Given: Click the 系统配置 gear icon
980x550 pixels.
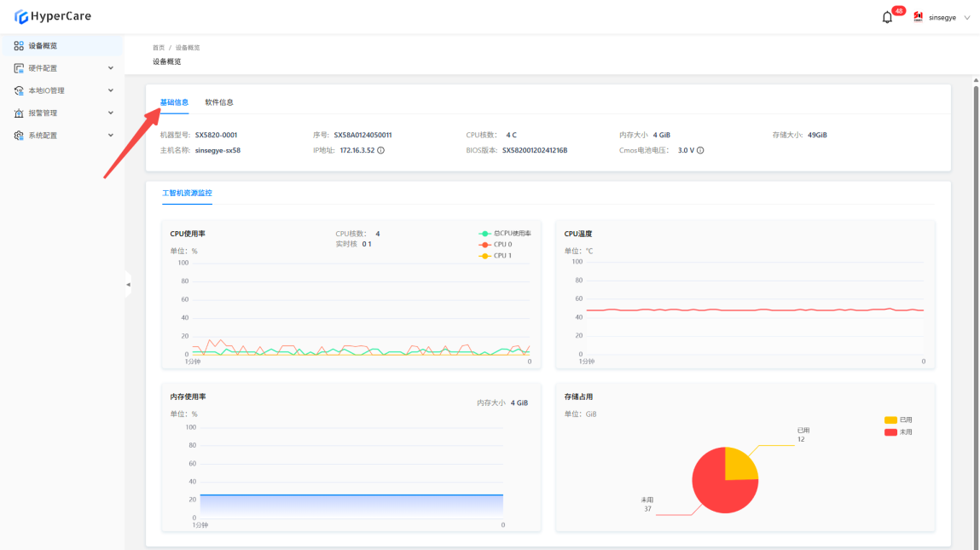Looking at the screenshot, I should click(19, 136).
